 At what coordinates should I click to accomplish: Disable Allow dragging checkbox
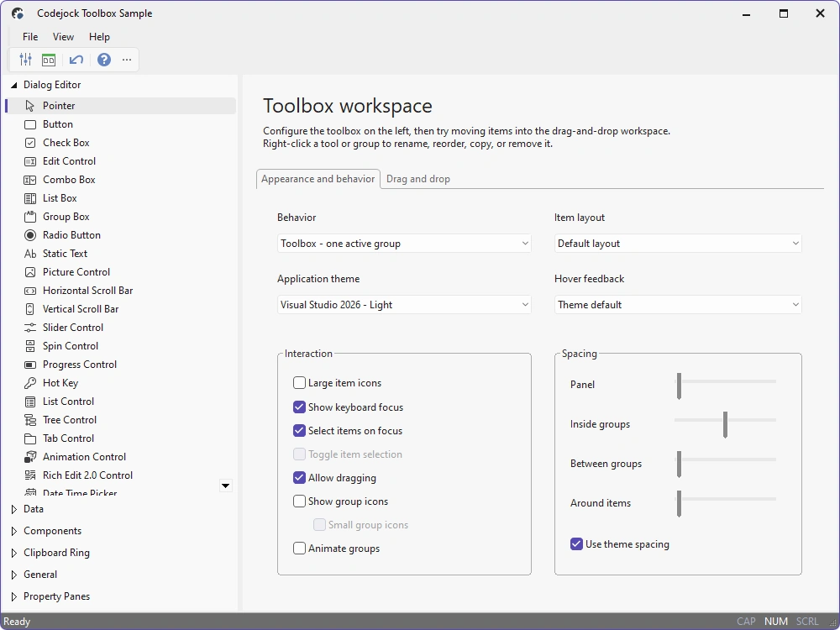tap(299, 478)
